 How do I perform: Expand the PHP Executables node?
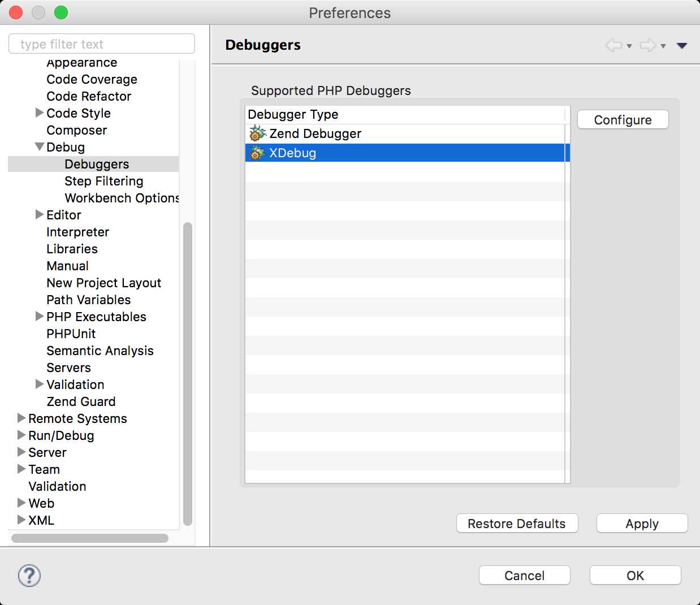(40, 316)
